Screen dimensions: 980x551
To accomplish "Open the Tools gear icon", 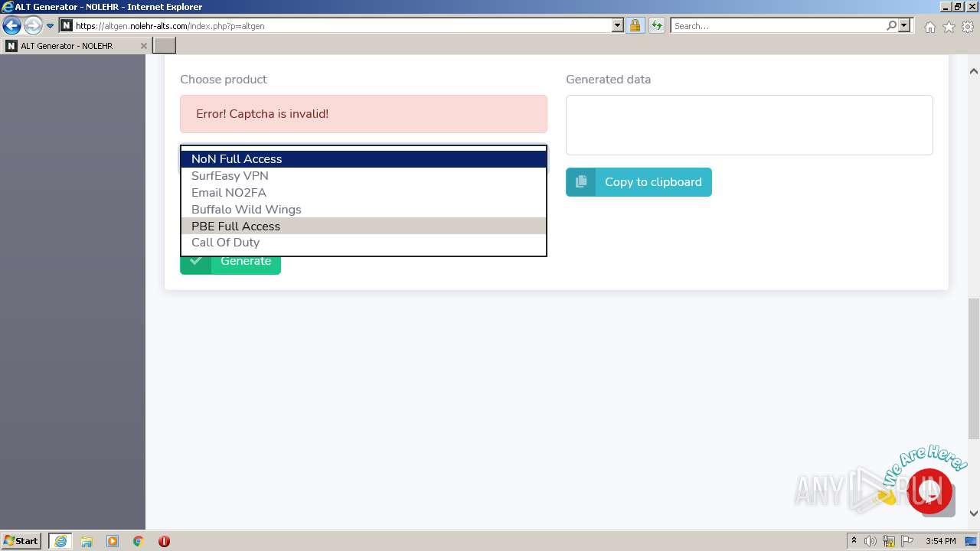I will pos(968,27).
